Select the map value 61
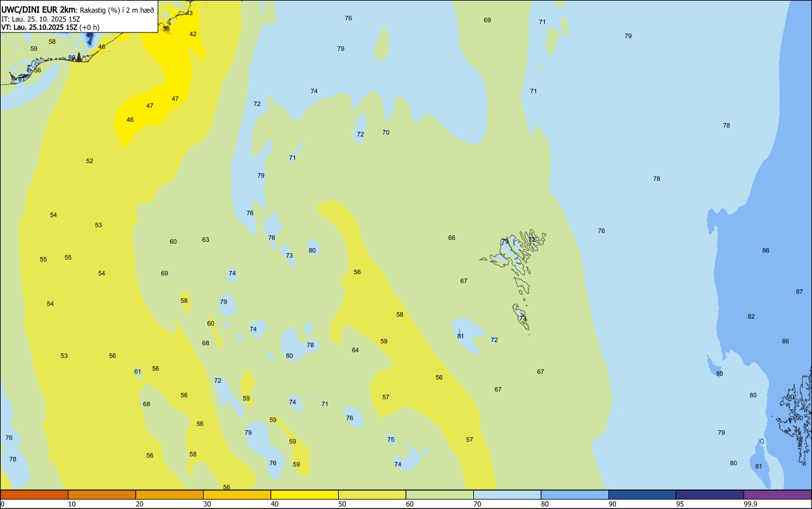The width and height of the screenshot is (812, 509). tap(138, 372)
